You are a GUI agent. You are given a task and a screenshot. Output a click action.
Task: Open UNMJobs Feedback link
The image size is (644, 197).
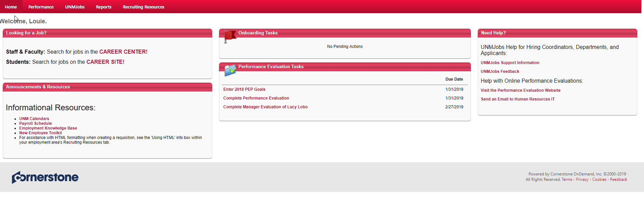(500, 72)
